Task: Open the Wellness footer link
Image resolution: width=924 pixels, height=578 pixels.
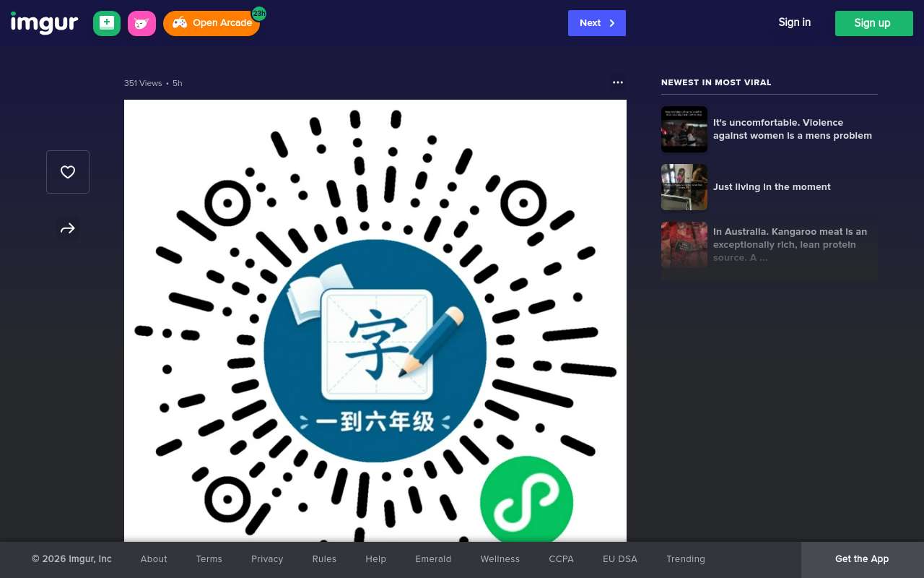Action: (x=500, y=559)
